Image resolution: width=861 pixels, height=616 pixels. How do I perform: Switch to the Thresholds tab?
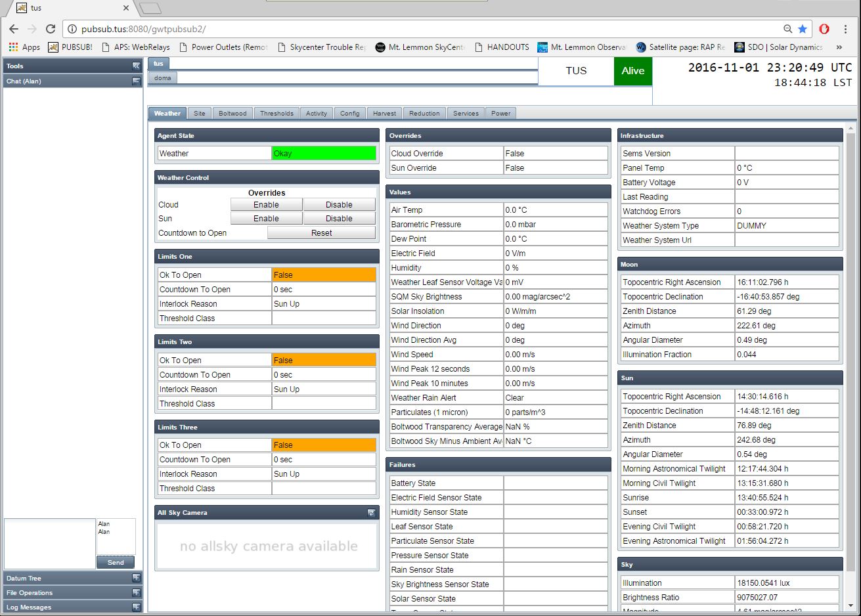[x=276, y=114]
